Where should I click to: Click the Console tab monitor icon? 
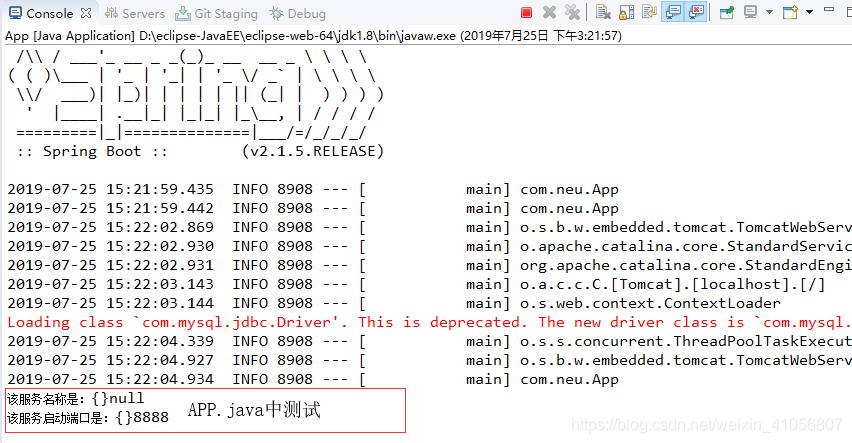tap(15, 13)
